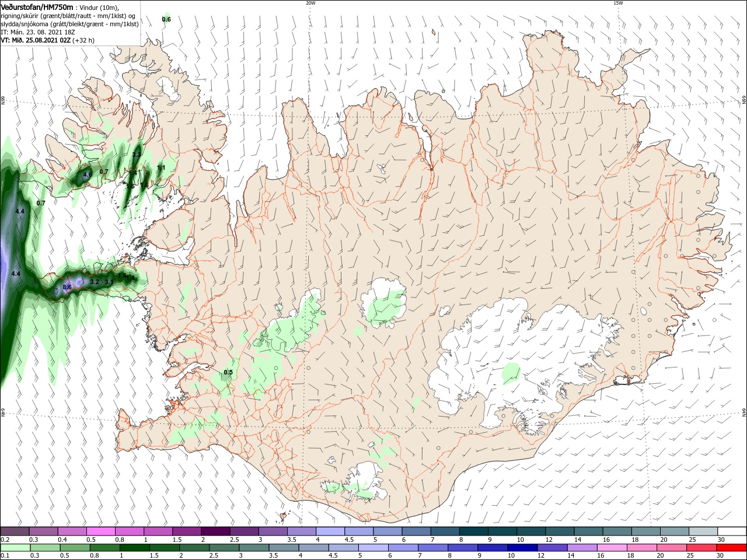Click the bright red swatch after 30 in the rain legend

point(731,548)
